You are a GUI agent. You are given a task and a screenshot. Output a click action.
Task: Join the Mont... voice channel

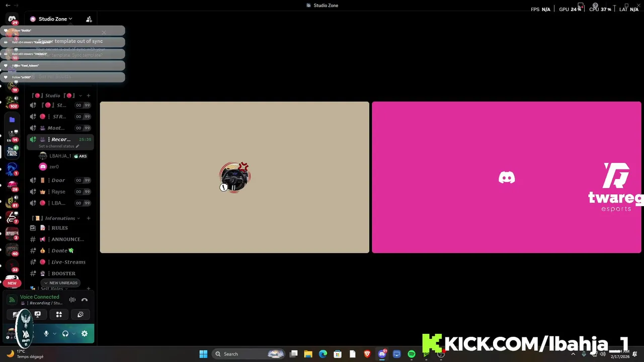(x=60, y=128)
